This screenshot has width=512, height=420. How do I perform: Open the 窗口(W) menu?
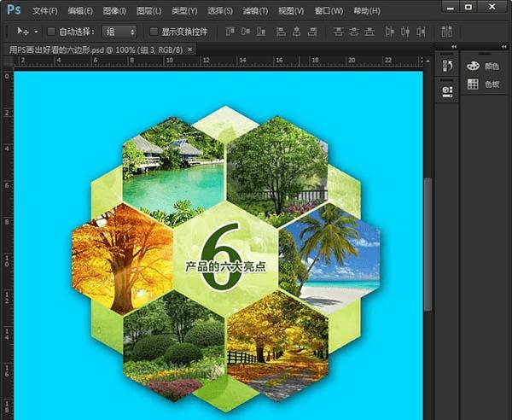[329, 11]
